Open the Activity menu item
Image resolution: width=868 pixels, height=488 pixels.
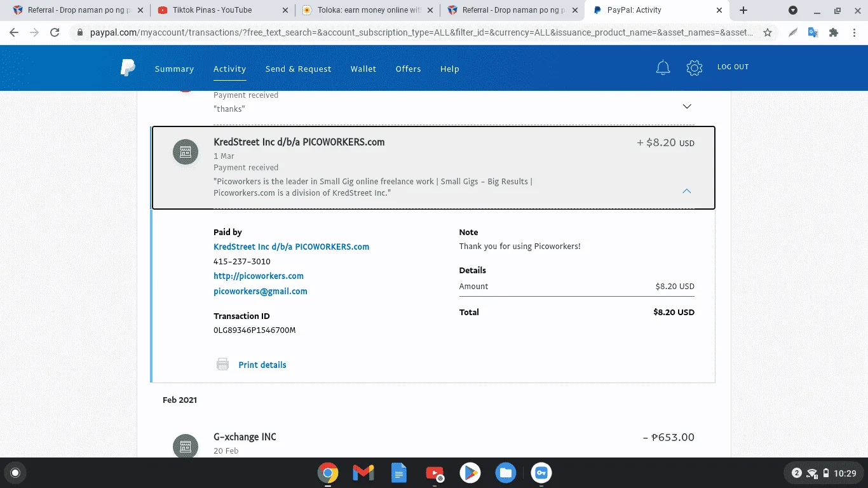(x=229, y=69)
